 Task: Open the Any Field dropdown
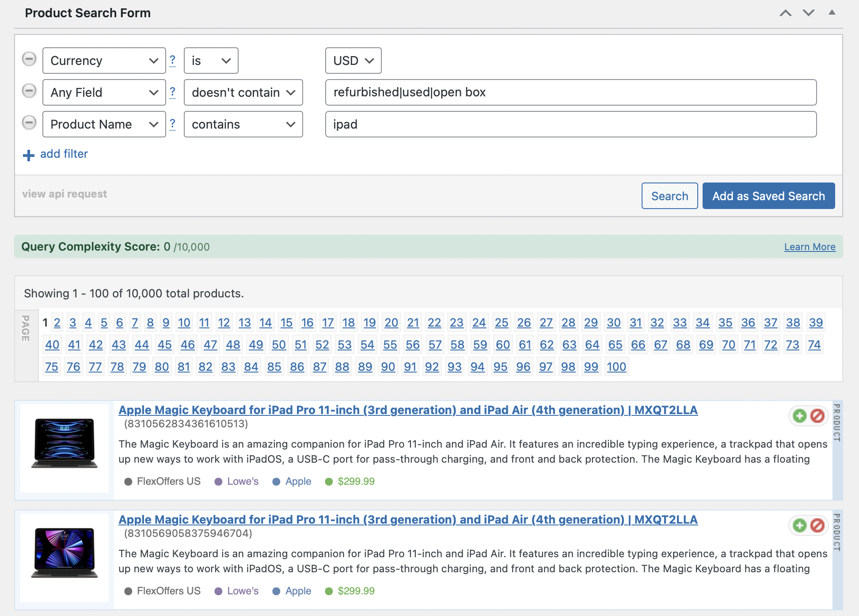[x=104, y=92]
